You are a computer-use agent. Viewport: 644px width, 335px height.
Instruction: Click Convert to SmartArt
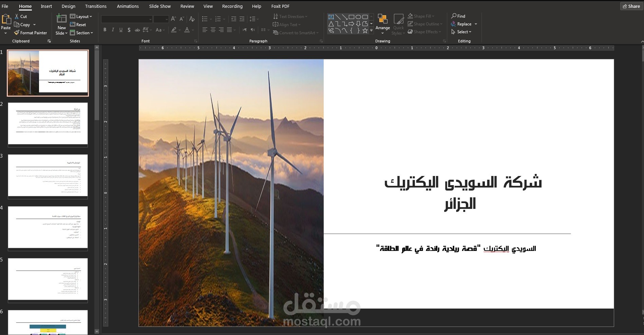pos(296,33)
